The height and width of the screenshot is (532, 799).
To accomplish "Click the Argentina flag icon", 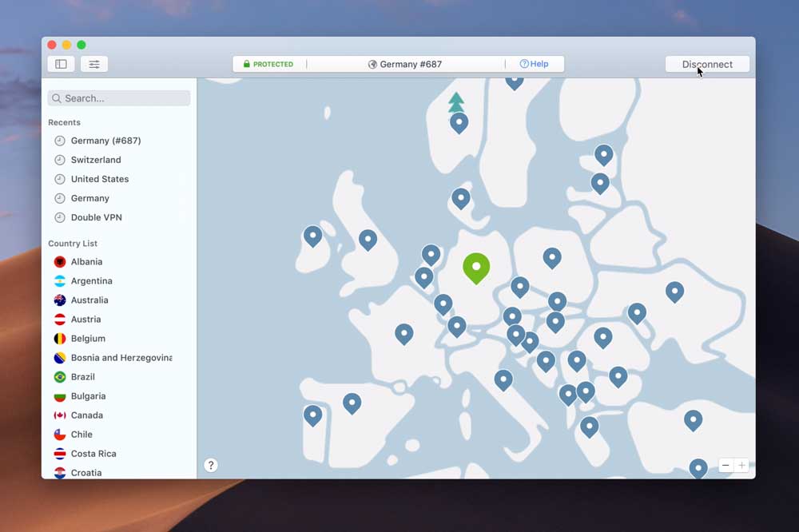I will point(60,281).
